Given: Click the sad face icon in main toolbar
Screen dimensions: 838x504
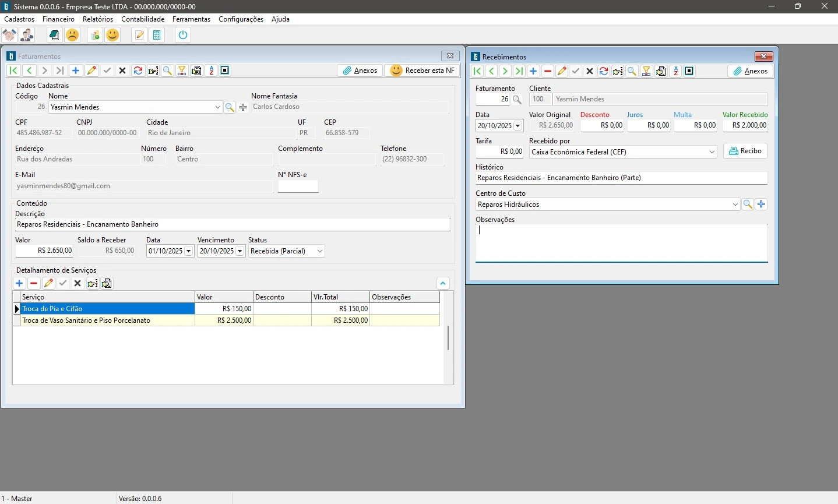Looking at the screenshot, I should pyautogui.click(x=72, y=35).
